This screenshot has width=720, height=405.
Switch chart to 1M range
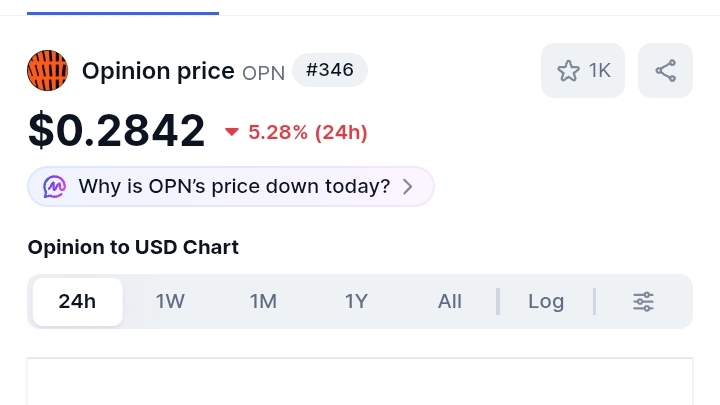263,301
